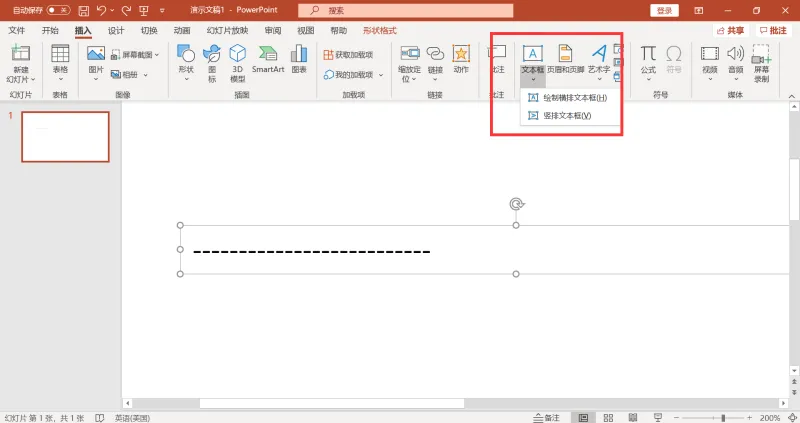Expand the 相册 dropdown arrow
The width and height of the screenshot is (800, 423).
[145, 75]
